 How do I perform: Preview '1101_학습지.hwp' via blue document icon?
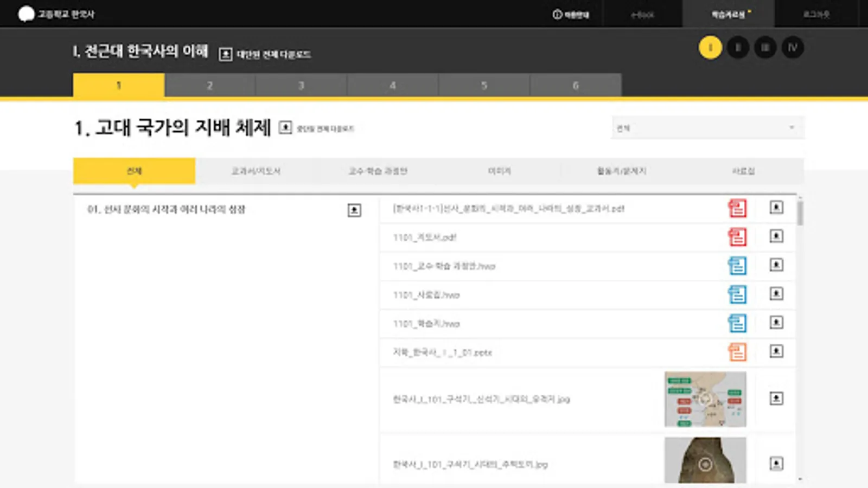click(737, 323)
